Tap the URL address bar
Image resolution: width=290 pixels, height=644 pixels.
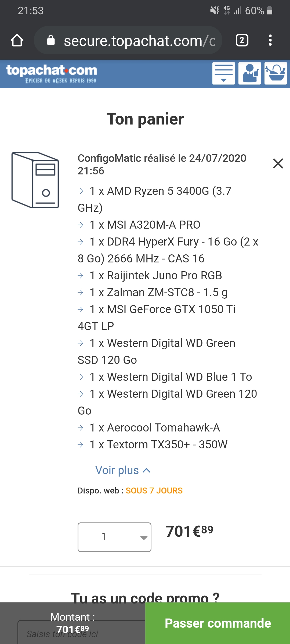[x=140, y=41]
